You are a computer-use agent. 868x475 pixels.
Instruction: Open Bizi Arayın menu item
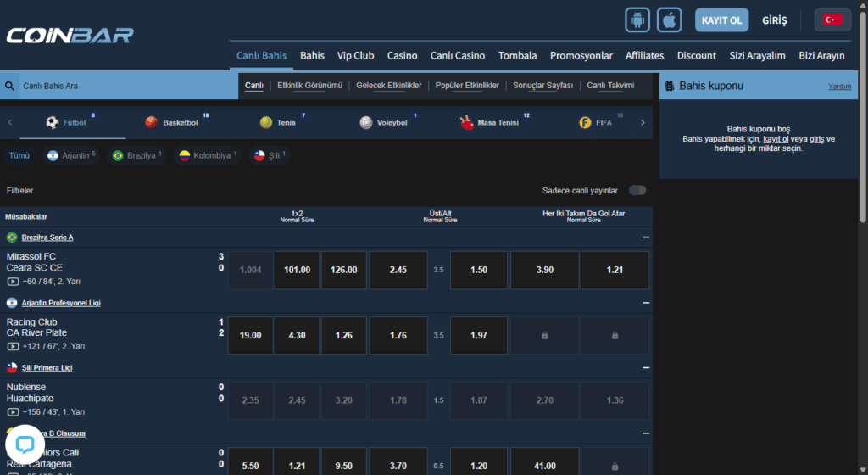821,55
